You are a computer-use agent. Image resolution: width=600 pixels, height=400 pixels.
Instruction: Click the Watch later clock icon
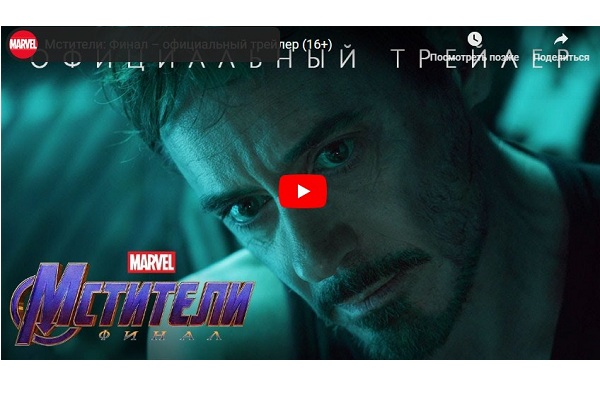click(x=474, y=39)
